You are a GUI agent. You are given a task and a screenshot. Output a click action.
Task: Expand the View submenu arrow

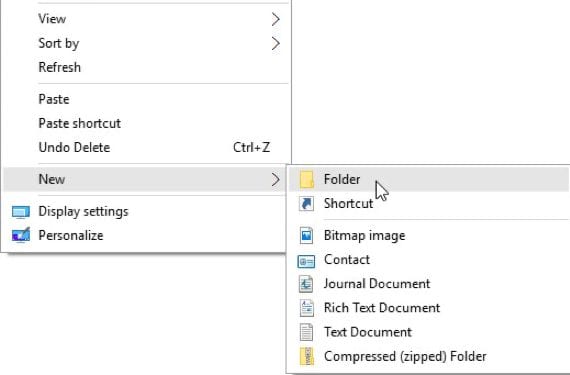(276, 19)
